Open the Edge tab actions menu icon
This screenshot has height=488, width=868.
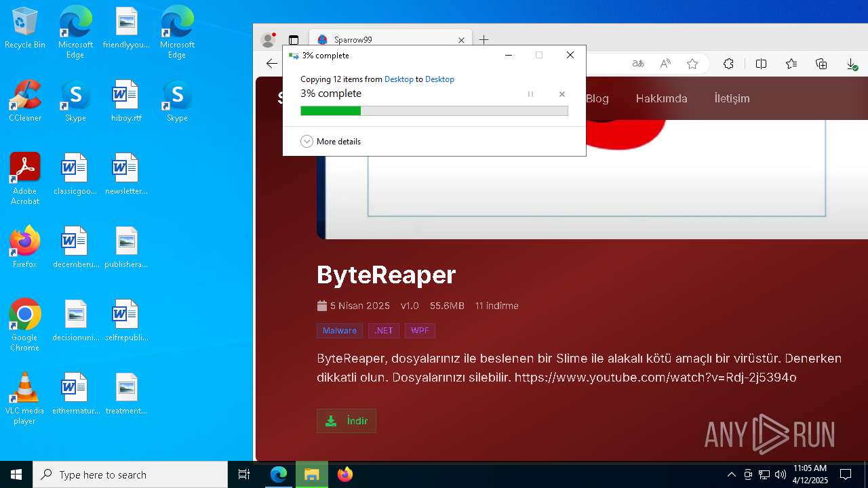(x=293, y=40)
